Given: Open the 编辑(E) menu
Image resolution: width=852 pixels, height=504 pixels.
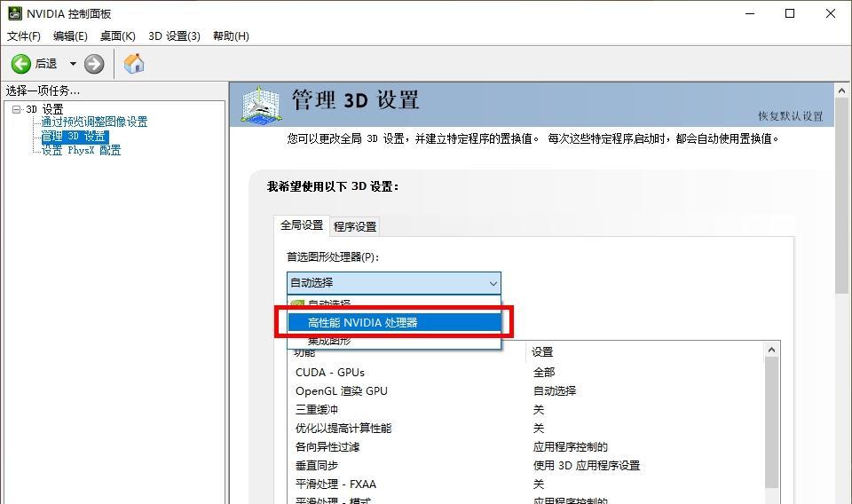Looking at the screenshot, I should [x=70, y=35].
